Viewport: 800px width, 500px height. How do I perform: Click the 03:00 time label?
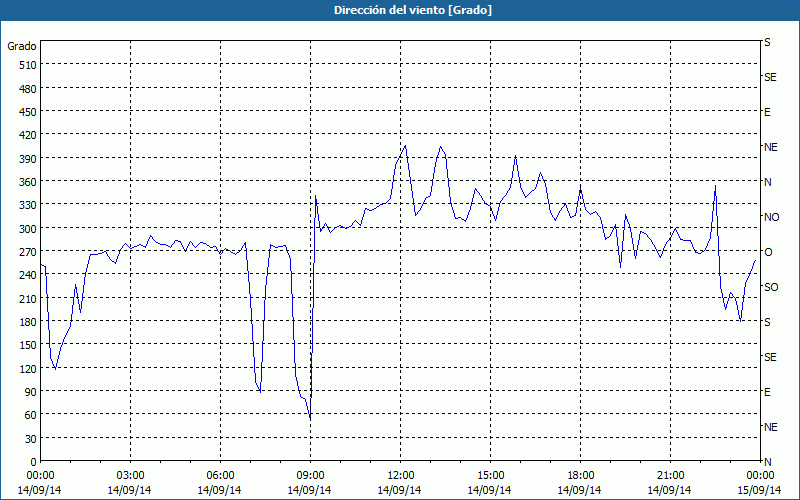[131, 476]
